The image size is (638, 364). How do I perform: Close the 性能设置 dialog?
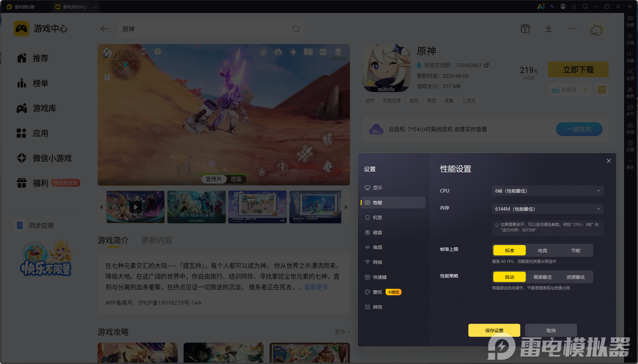[x=609, y=161]
